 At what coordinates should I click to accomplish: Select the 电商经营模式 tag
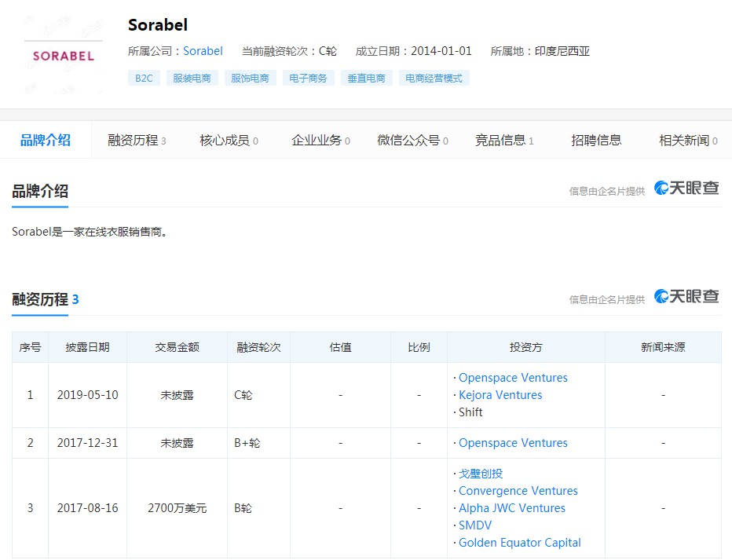434,78
